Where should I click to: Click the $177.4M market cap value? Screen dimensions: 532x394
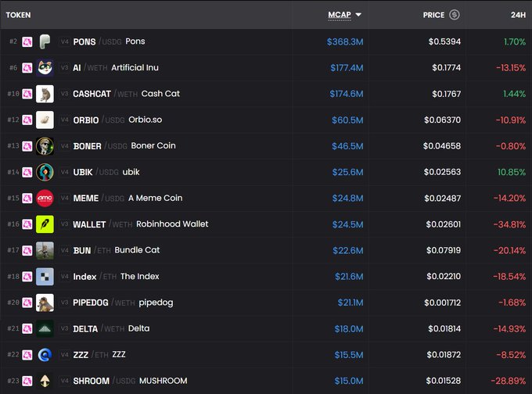click(347, 68)
